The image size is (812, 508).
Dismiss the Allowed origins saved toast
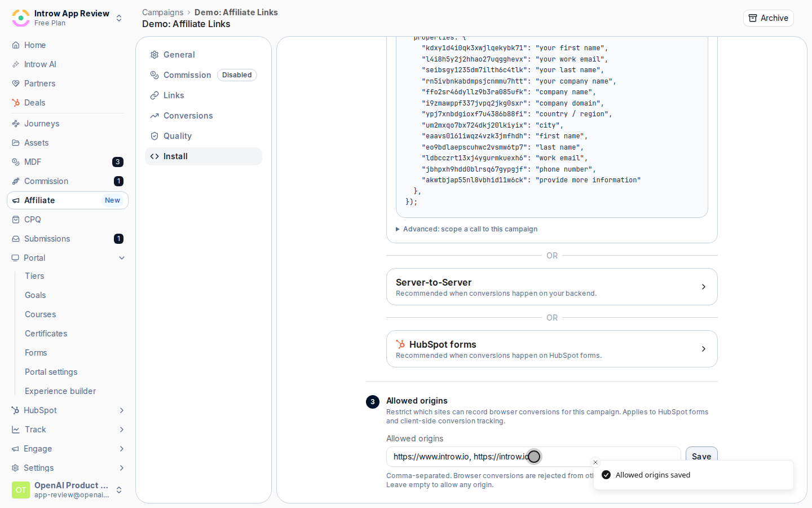[x=595, y=462]
